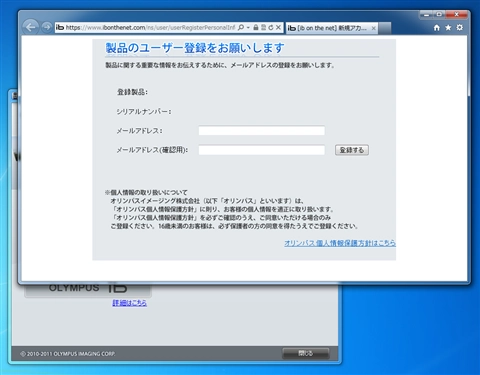Click the 登録する button
Viewport: 480px width, 375px height.
pos(352,150)
